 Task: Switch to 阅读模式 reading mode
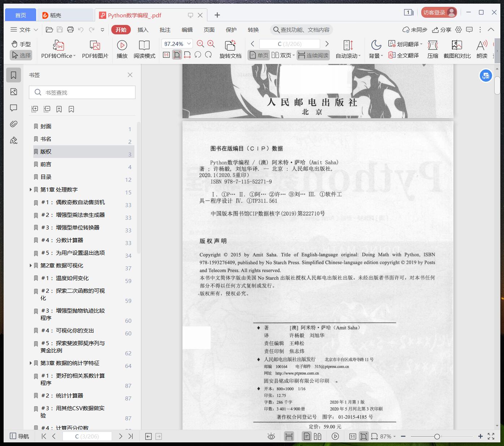pyautogui.click(x=144, y=50)
